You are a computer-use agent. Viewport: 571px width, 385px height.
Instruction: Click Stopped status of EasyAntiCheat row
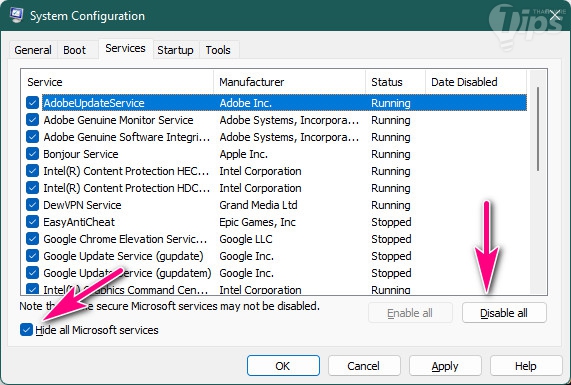[391, 222]
